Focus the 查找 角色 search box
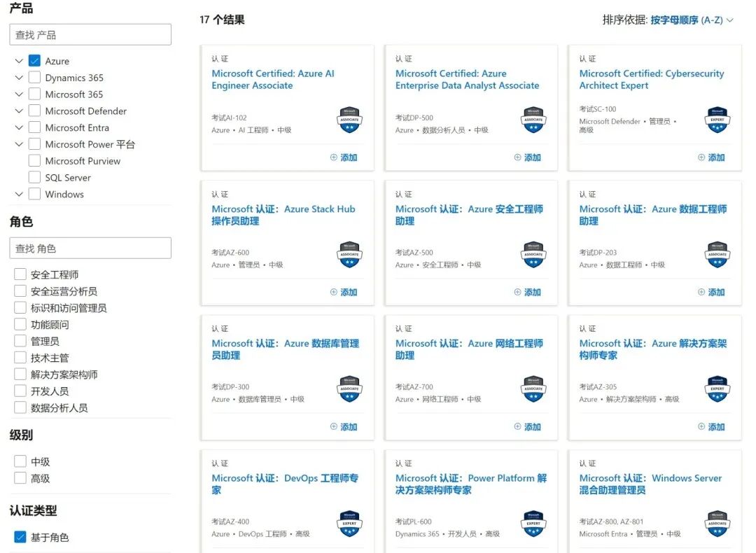This screenshot has height=553, width=756. 90,248
